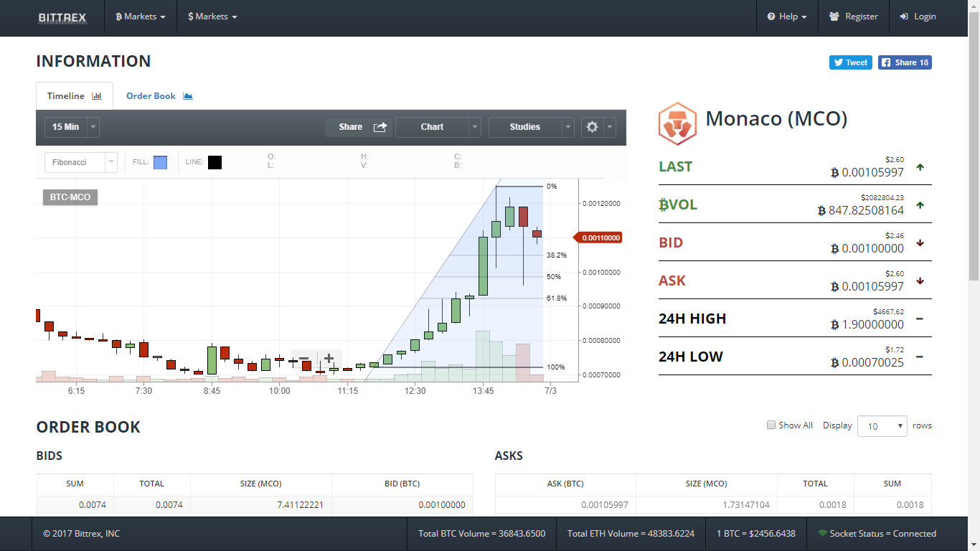Click the "38.2%" Fibonacci level label
The image size is (980, 551).
557,255
